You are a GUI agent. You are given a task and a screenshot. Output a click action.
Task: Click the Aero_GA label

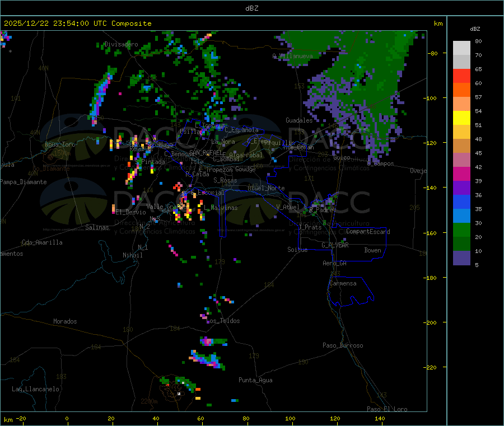coord(335,263)
